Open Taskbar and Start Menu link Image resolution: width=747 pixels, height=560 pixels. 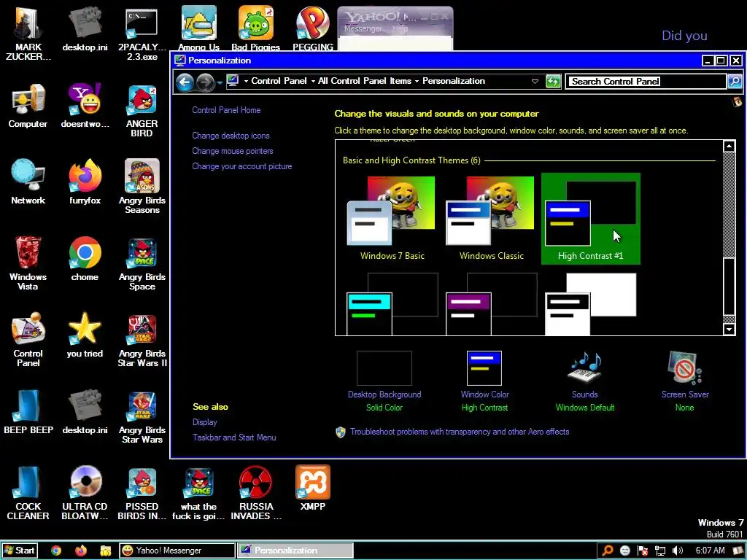coord(234,437)
